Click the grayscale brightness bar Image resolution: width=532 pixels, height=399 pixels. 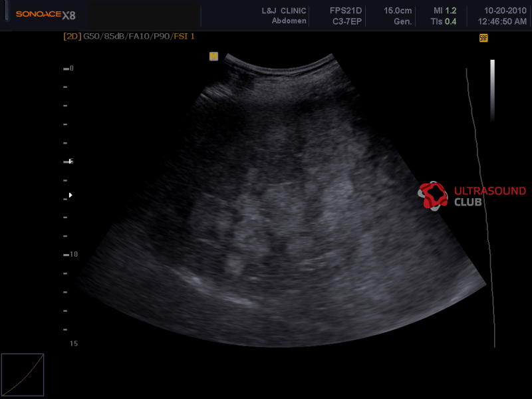[x=492, y=90]
